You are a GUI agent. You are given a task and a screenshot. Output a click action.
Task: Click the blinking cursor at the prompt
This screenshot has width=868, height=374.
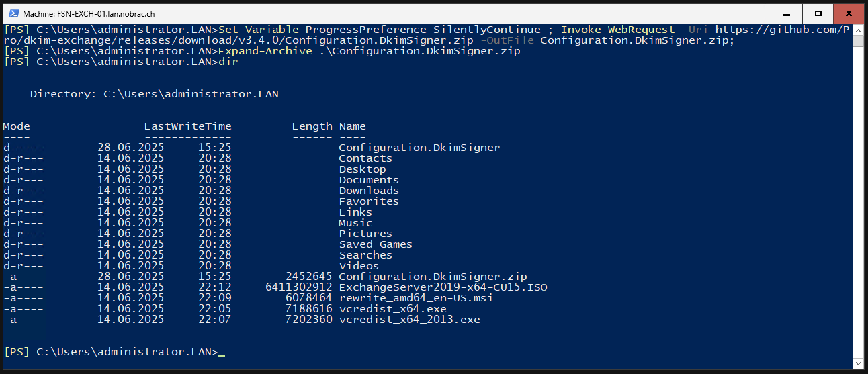tap(222, 354)
